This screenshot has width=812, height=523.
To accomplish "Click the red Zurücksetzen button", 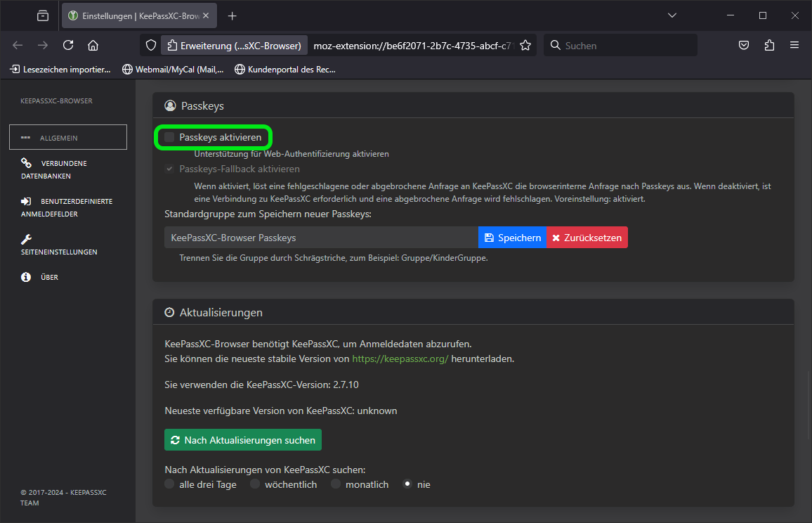I will 587,238.
